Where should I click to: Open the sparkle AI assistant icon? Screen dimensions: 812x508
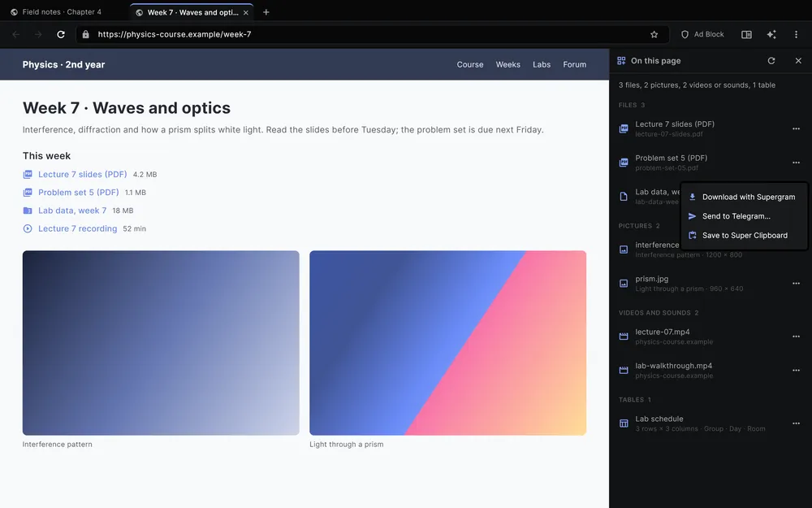[x=771, y=34]
